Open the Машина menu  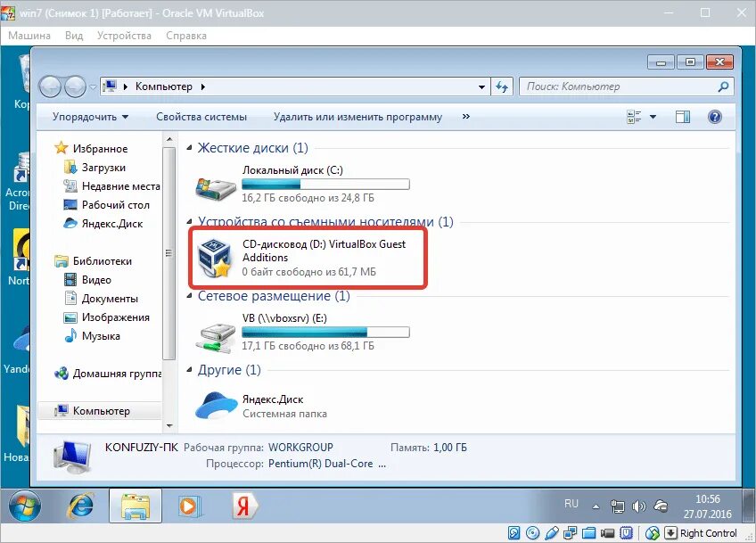click(x=29, y=36)
